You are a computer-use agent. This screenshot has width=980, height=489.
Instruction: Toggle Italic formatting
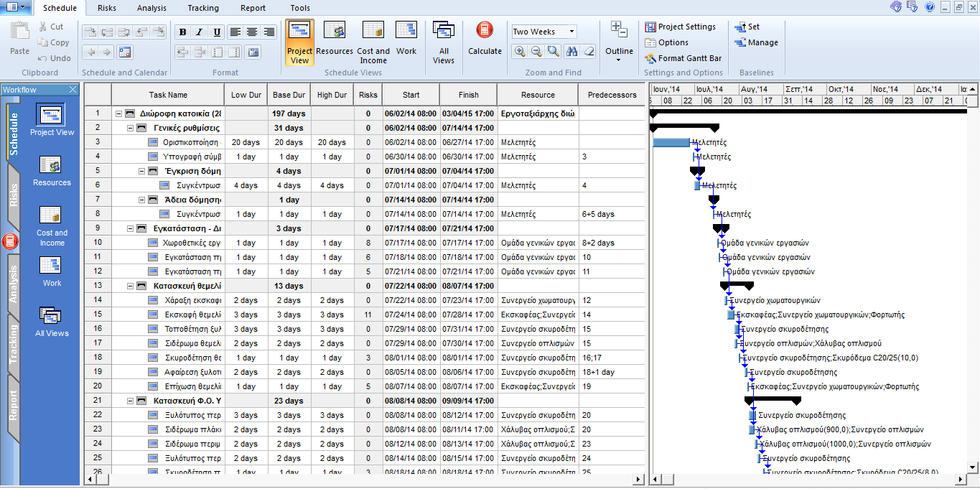click(x=199, y=32)
